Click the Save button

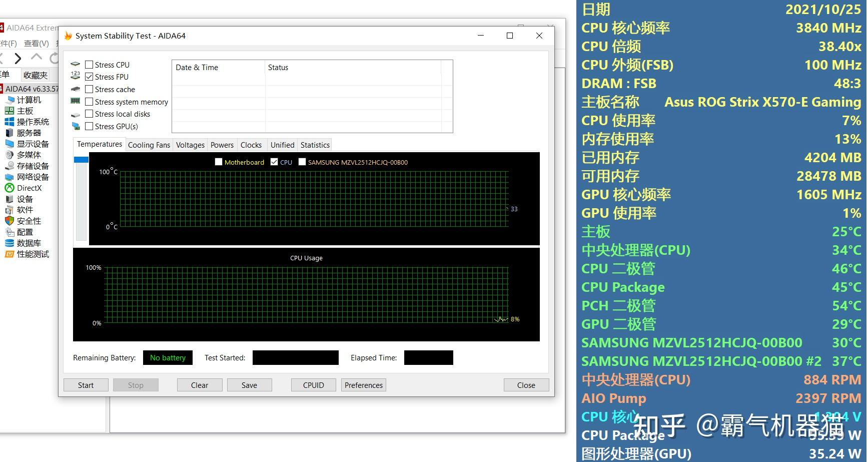249,385
